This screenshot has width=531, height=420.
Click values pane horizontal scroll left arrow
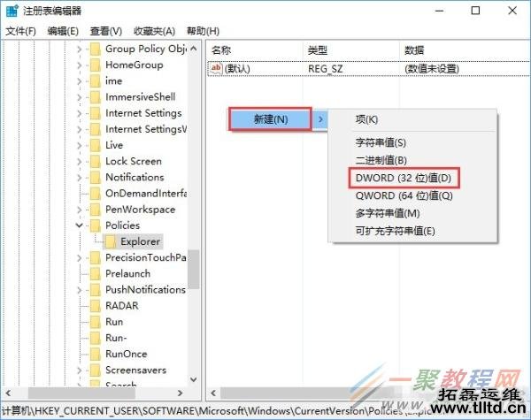(x=213, y=393)
